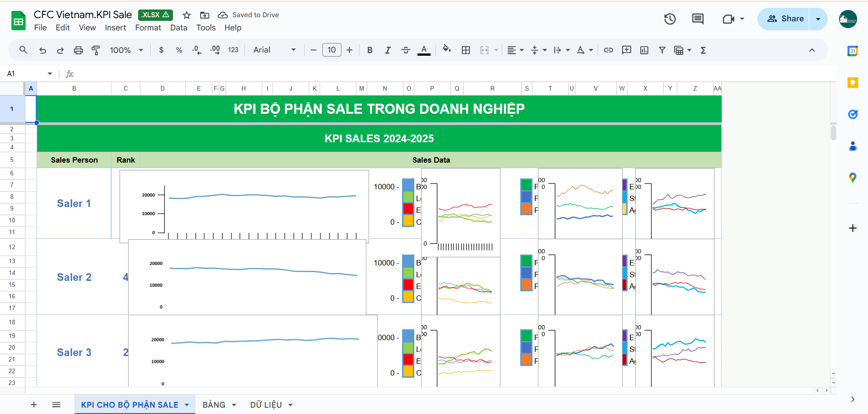Open the 123 more formats menu

[x=233, y=50]
